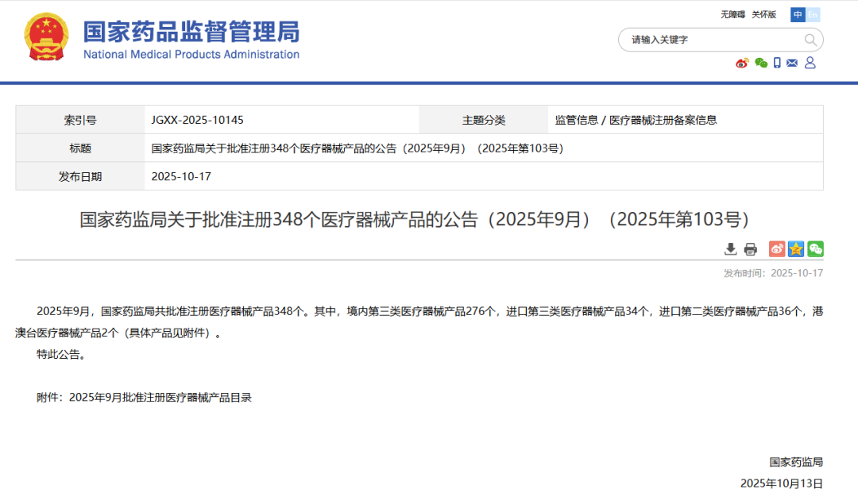The width and height of the screenshot is (858, 504).
Task: Click the 国家药监局 signature text
Action: 796,462
